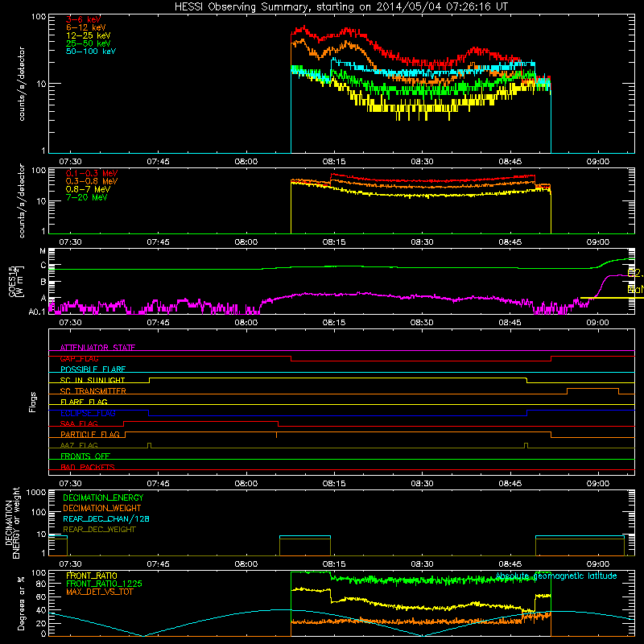This screenshot has height=644, width=644.
Task: Select the SAA_FLAG label
Action: pyautogui.click(x=79, y=423)
